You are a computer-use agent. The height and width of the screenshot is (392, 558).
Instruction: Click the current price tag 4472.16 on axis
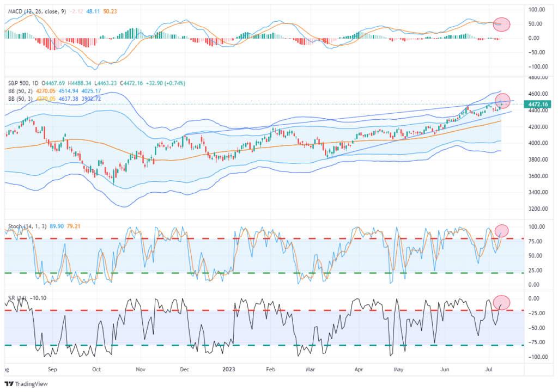point(538,104)
